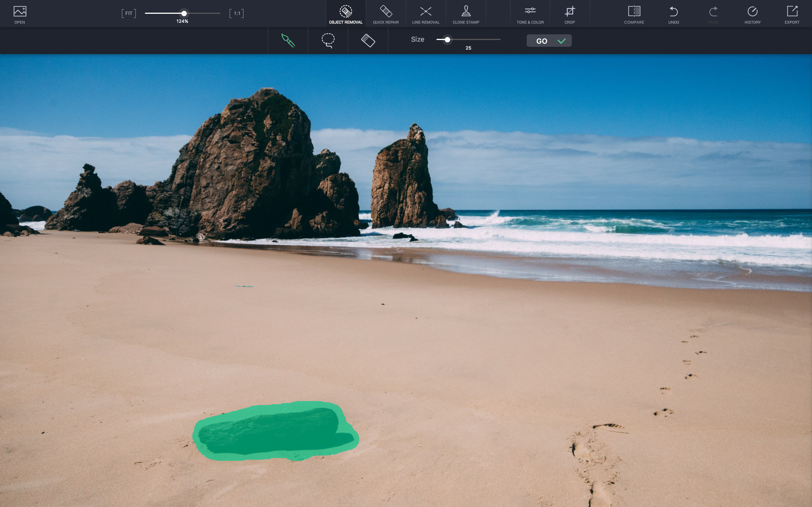This screenshot has width=812, height=507.
Task: Adjust the brush size slider
Action: 446,39
